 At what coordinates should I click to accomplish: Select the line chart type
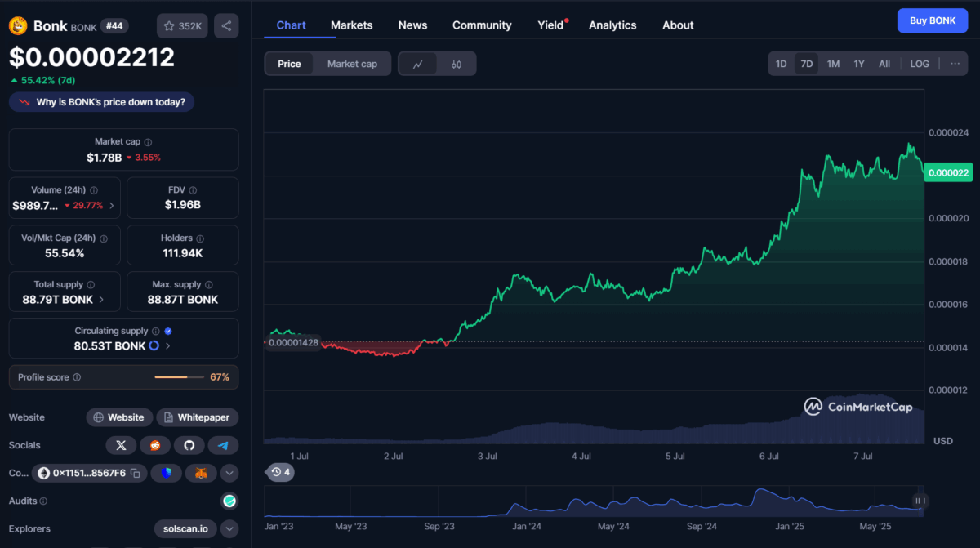418,64
